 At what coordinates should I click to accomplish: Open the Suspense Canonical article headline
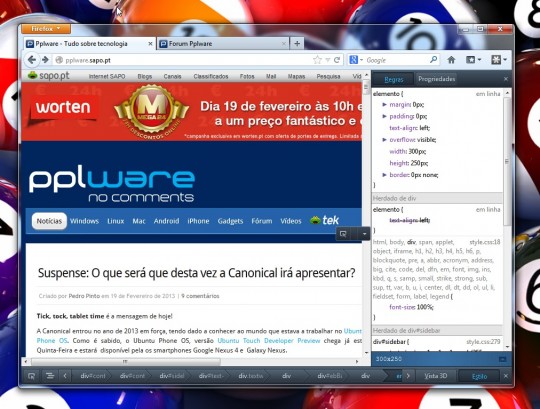coord(196,273)
